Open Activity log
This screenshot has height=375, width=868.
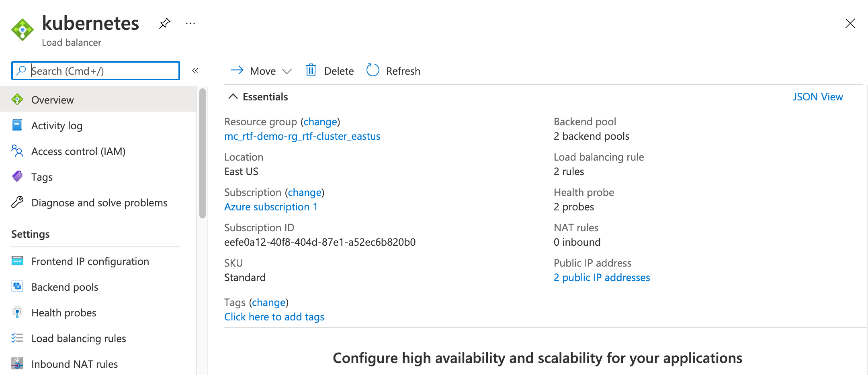click(57, 126)
